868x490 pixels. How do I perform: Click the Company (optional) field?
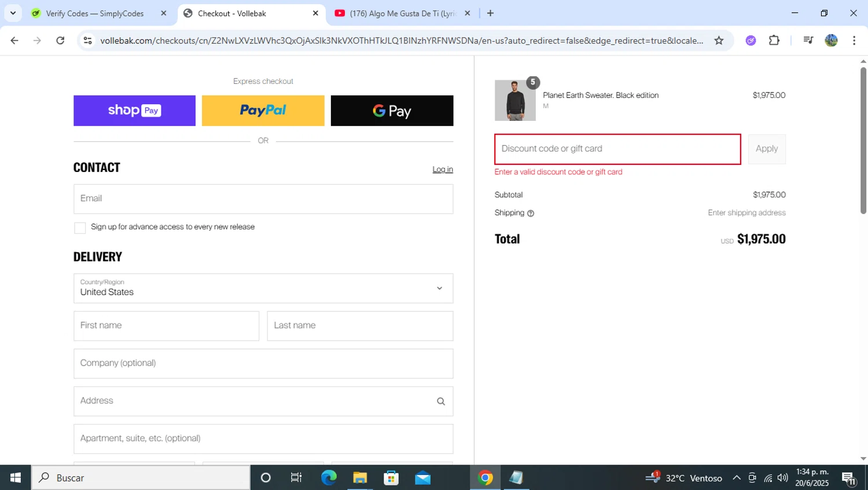pos(263,363)
